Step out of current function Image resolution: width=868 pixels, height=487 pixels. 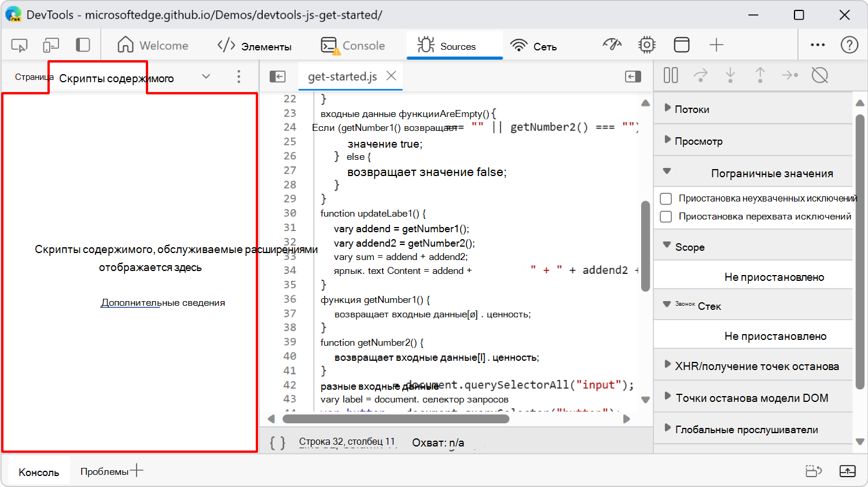(760, 75)
